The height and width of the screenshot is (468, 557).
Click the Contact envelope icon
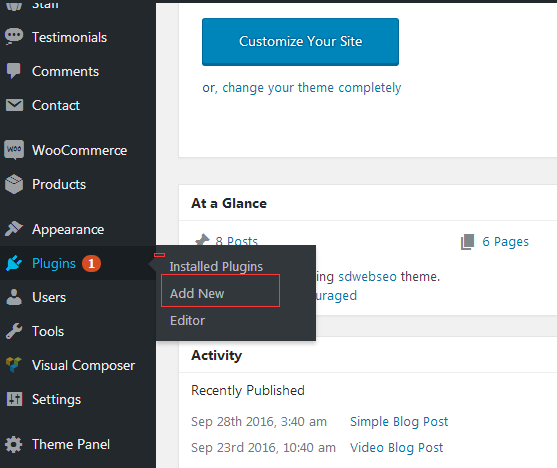(14, 105)
